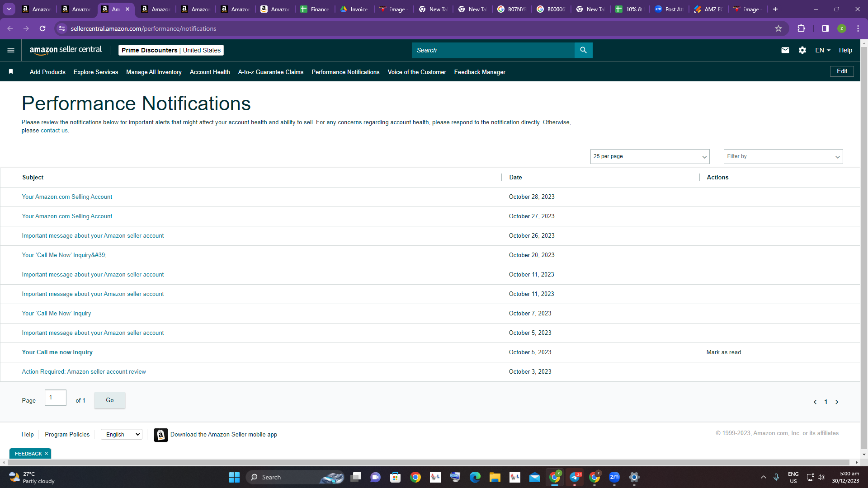Image resolution: width=868 pixels, height=488 pixels.
Task: Expand the Filter by dropdown
Action: coord(783,156)
